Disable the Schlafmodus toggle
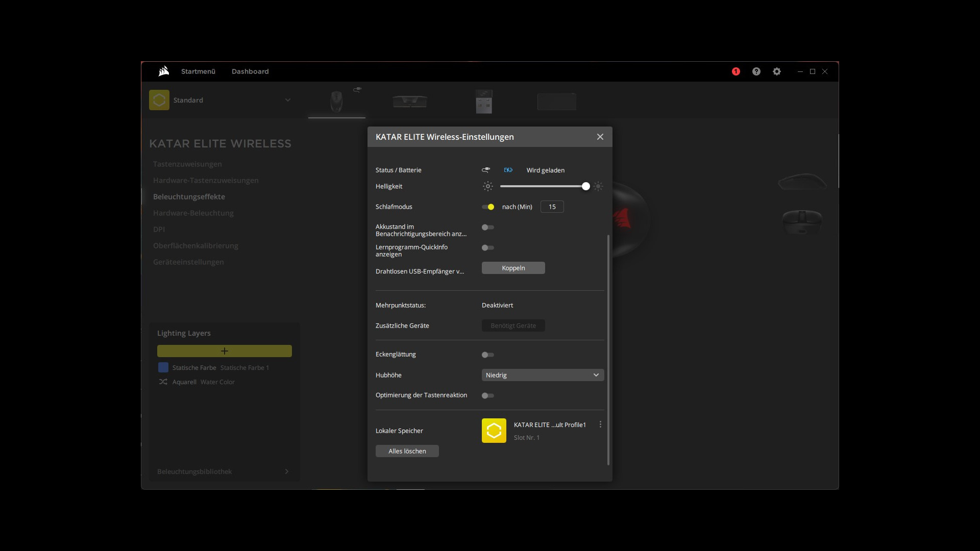Viewport: 980px width, 551px height. tap(488, 207)
